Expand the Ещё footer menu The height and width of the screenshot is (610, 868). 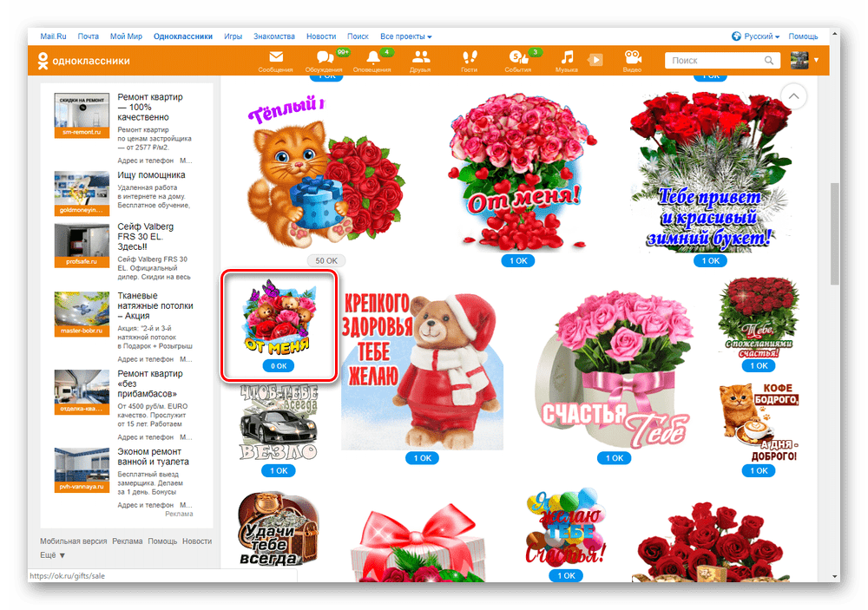[x=52, y=554]
